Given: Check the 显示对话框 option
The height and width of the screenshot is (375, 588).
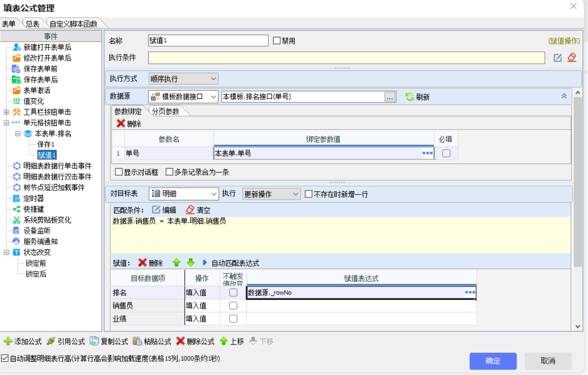Looking at the screenshot, I should click(x=119, y=172).
